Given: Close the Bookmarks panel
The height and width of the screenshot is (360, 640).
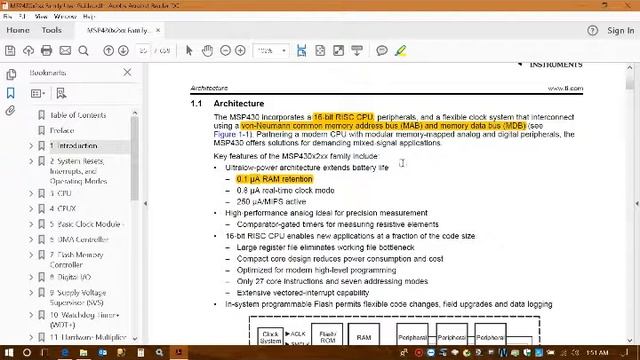Looking at the screenshot, I should pyautogui.click(x=127, y=72).
